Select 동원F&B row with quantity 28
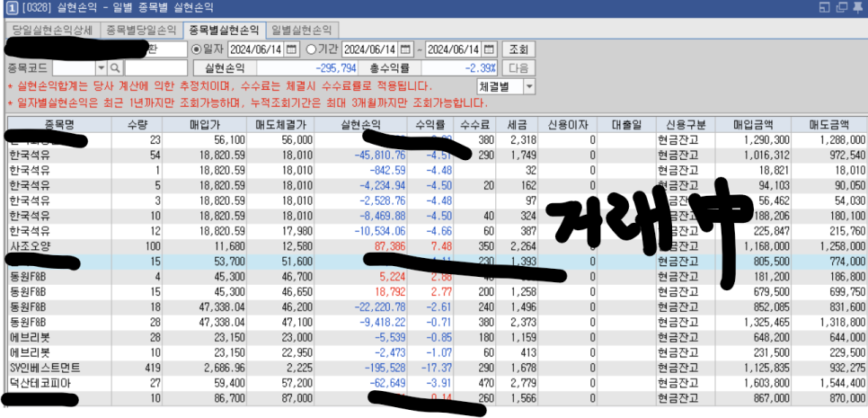This screenshot has width=868, height=418. point(437,322)
